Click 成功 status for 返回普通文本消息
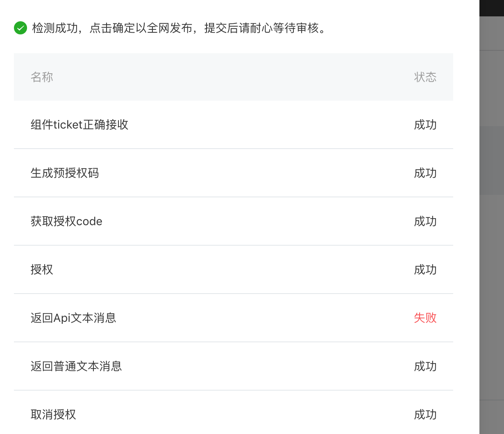This screenshot has width=504, height=434. click(425, 366)
